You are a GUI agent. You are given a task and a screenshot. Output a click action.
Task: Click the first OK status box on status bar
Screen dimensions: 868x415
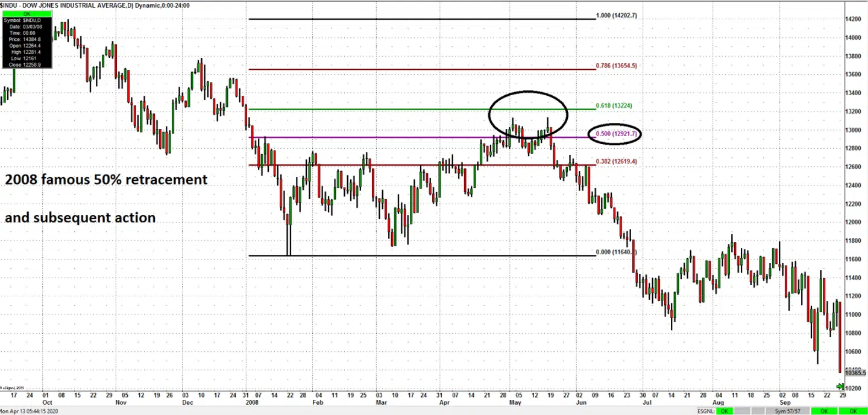(723, 411)
